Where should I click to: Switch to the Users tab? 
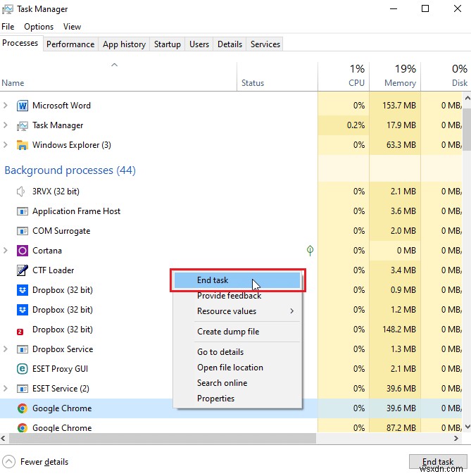pos(199,44)
